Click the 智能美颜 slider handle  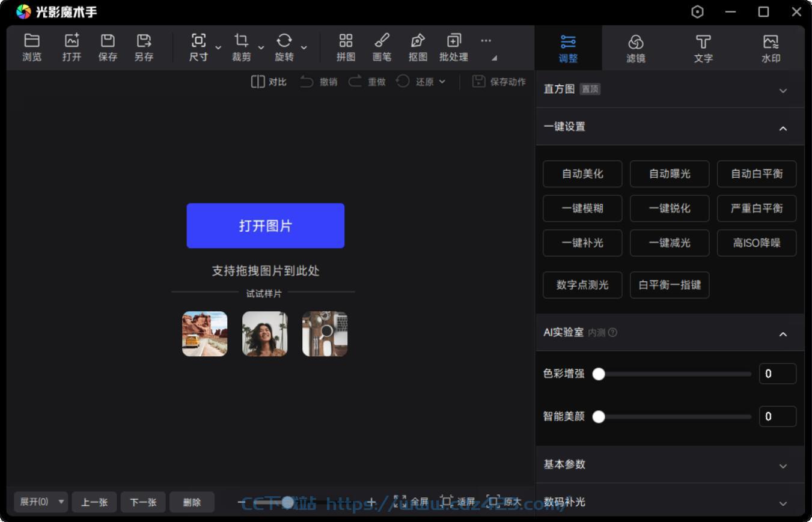coord(599,417)
